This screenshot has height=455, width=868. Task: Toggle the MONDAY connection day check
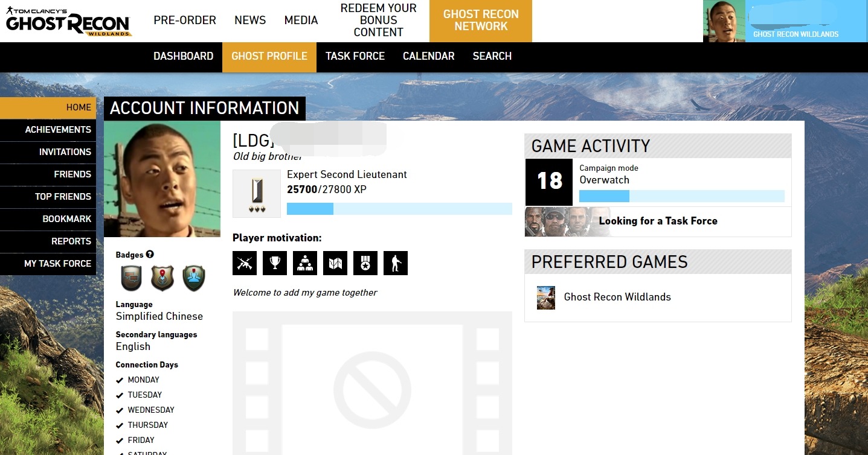tap(120, 380)
